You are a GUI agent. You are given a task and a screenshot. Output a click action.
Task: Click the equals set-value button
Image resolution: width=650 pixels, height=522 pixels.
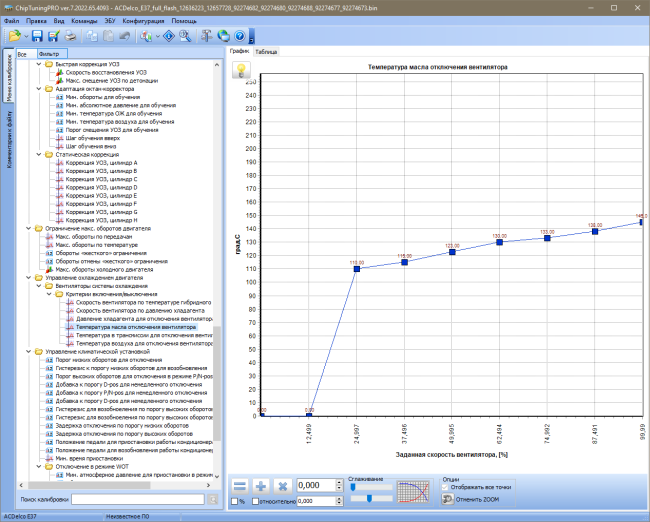(240, 486)
